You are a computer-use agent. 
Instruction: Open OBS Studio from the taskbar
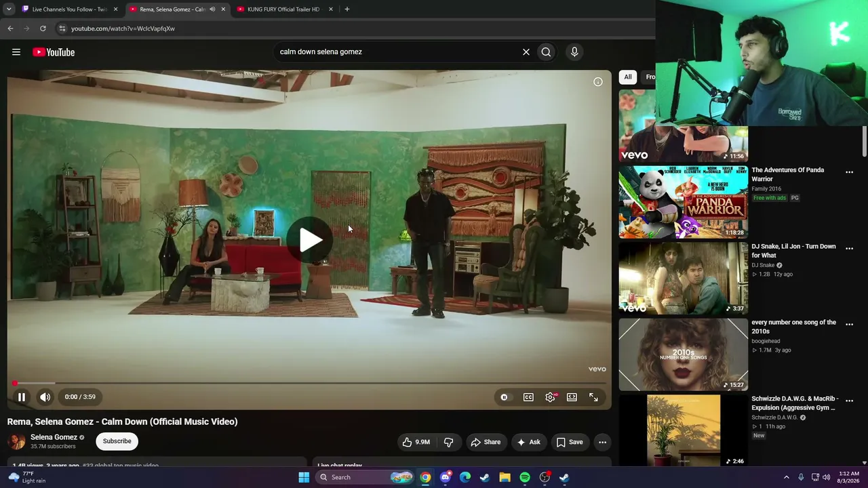point(545,477)
